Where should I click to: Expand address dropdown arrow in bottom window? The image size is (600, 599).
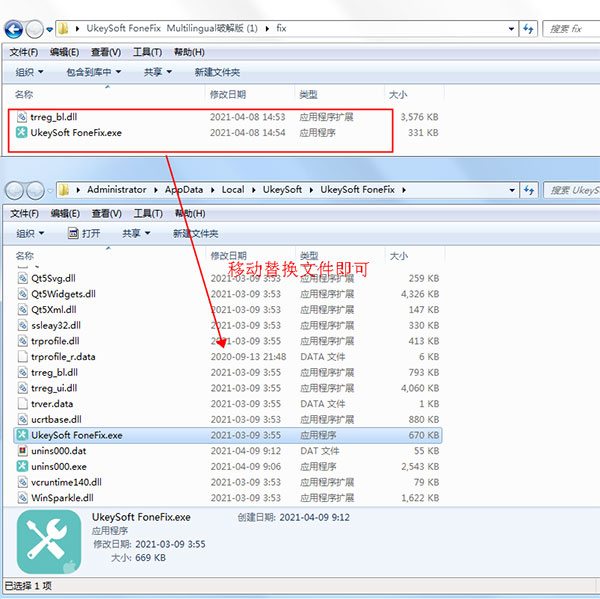(512, 190)
